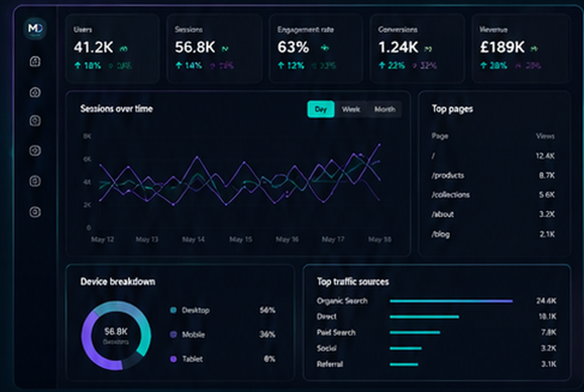Click the up arrow next to 18%

tap(77, 65)
